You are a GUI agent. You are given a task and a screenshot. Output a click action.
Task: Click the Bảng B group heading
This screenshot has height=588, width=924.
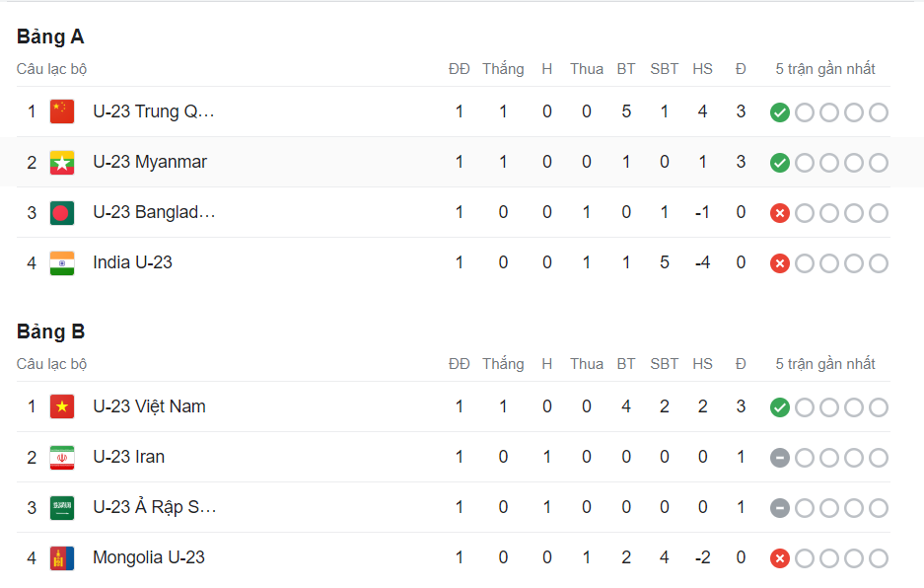point(50,331)
